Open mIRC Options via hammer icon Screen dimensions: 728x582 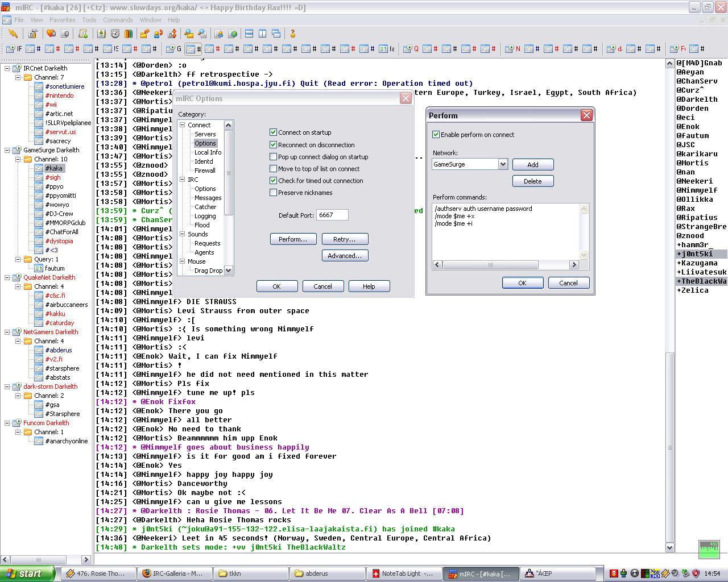(x=33, y=34)
